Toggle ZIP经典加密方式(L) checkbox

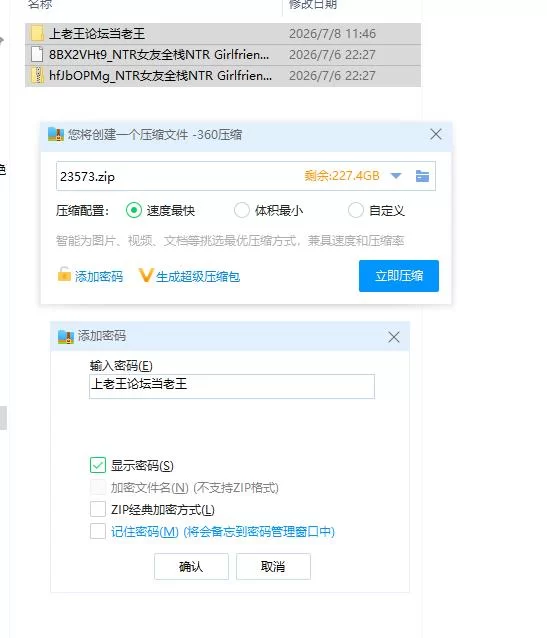coord(98,509)
